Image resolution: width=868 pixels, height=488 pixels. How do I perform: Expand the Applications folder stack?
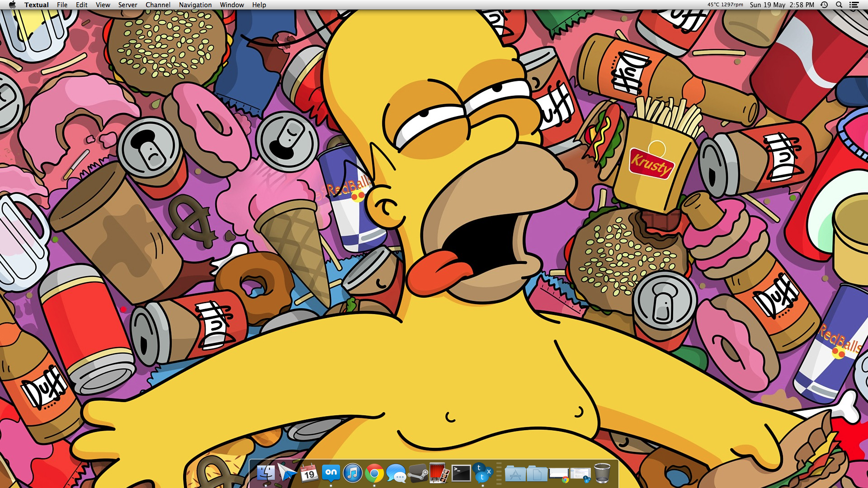(x=515, y=474)
